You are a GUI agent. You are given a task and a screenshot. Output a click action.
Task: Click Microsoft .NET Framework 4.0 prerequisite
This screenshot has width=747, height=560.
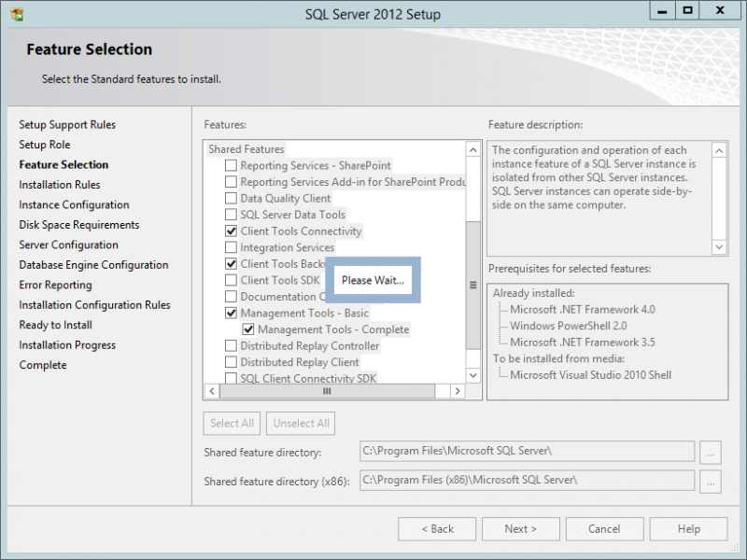pos(582,310)
